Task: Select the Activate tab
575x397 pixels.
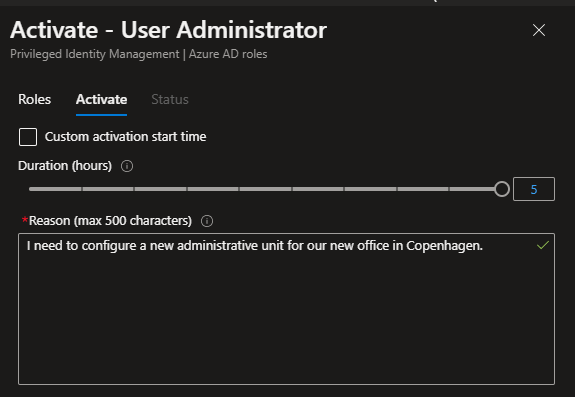Action: coord(101,99)
